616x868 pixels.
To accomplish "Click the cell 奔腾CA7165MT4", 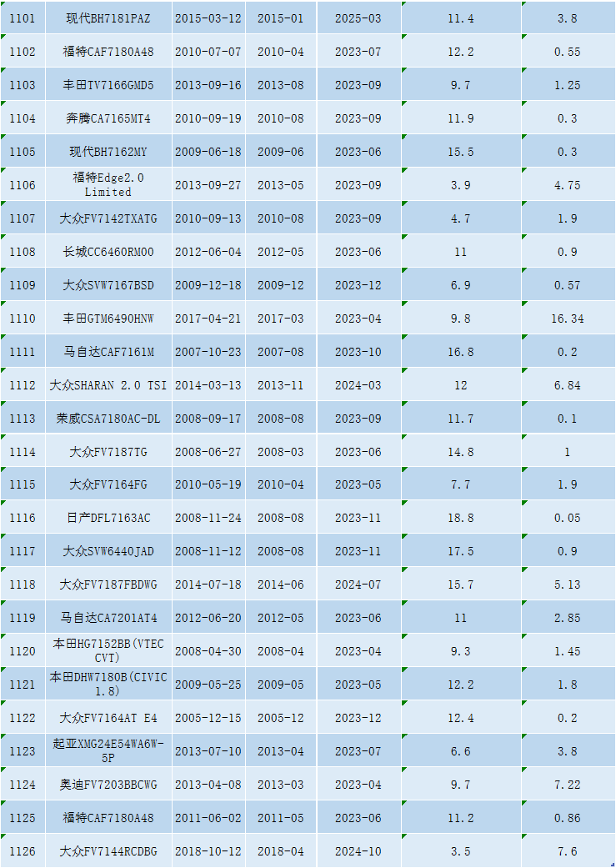I will point(108,118).
